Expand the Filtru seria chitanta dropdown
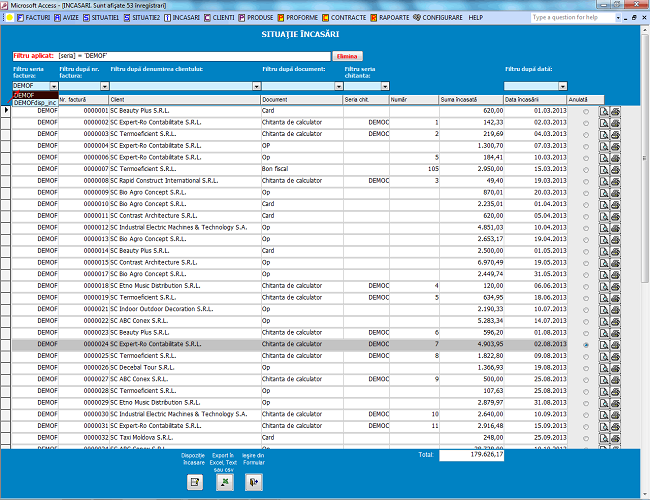Screen dimensions: 650x500 coord(385,86)
